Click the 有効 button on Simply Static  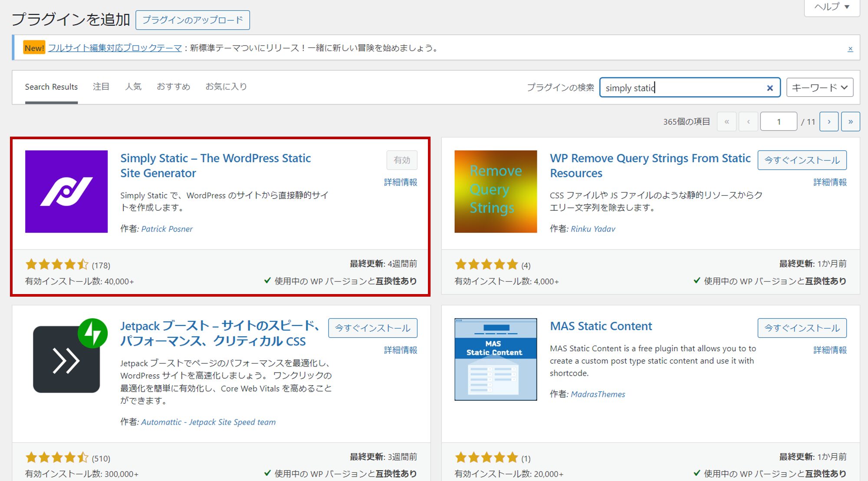click(x=402, y=160)
